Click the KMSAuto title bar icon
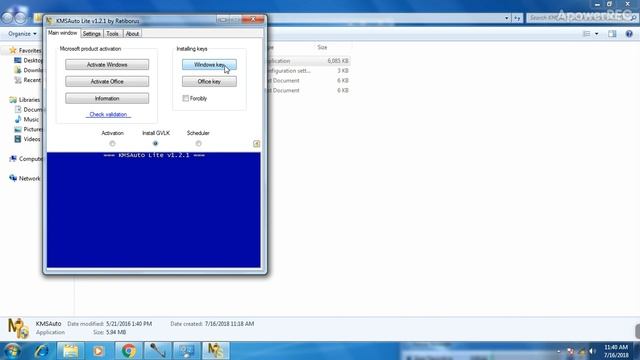 coord(49,20)
